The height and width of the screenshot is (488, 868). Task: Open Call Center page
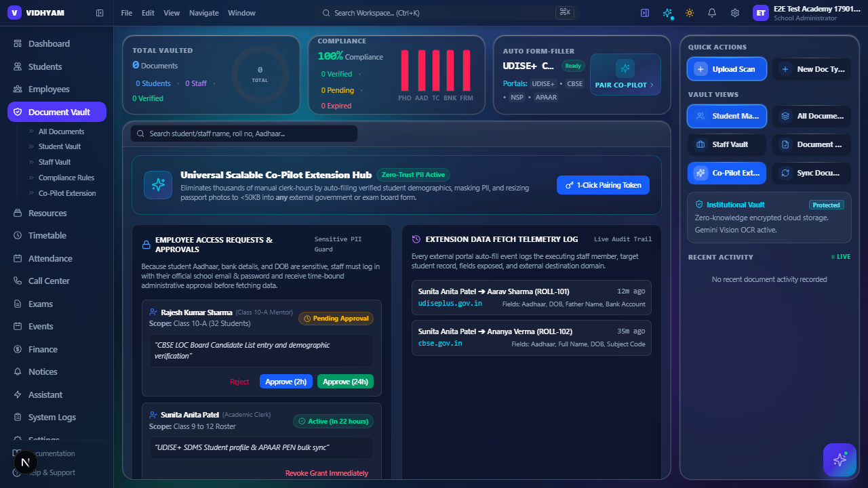[x=57, y=281]
